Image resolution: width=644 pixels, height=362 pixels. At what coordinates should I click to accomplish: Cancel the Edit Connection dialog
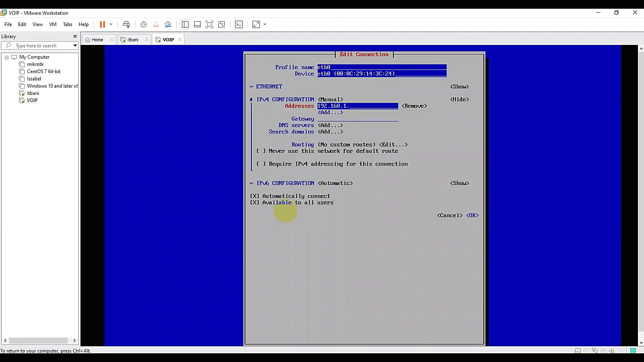pos(450,215)
